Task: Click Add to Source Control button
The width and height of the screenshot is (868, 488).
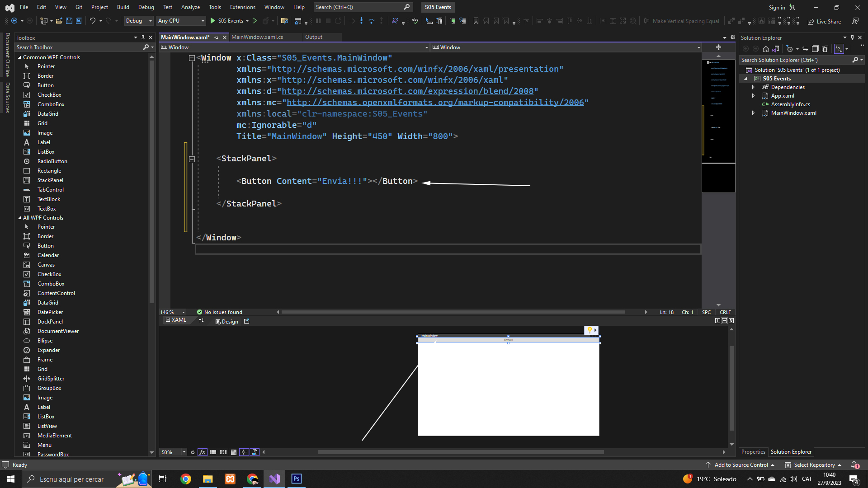Action: coord(741,465)
